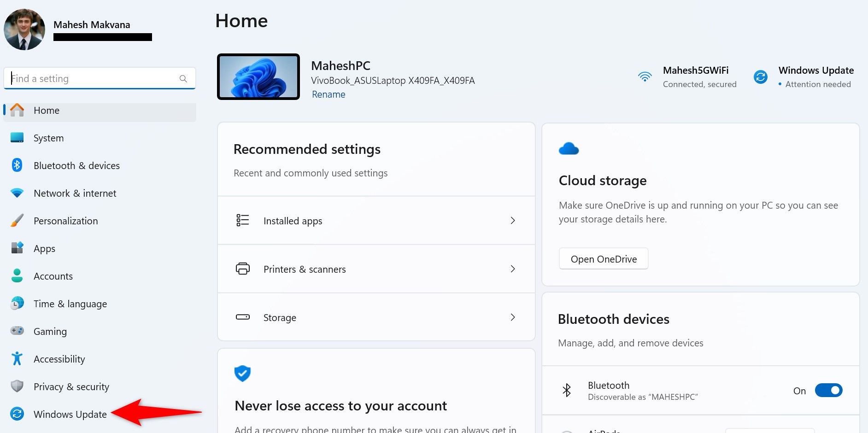Open Gaming settings
This screenshot has height=433, width=868.
click(x=100, y=332)
